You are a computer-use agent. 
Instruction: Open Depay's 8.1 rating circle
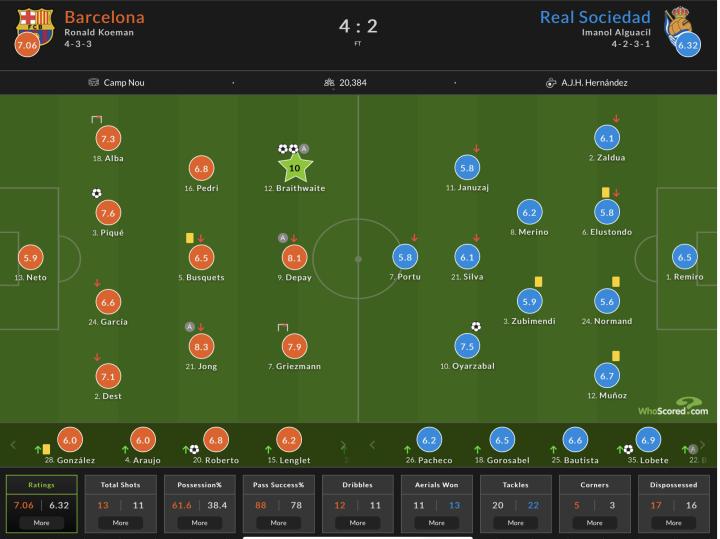pyautogui.click(x=294, y=257)
